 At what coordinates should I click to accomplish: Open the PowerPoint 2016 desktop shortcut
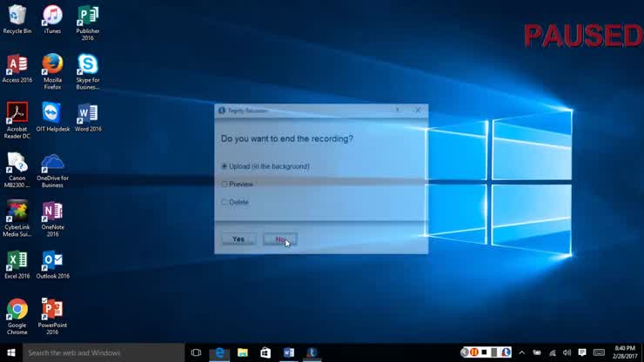pyautogui.click(x=52, y=310)
